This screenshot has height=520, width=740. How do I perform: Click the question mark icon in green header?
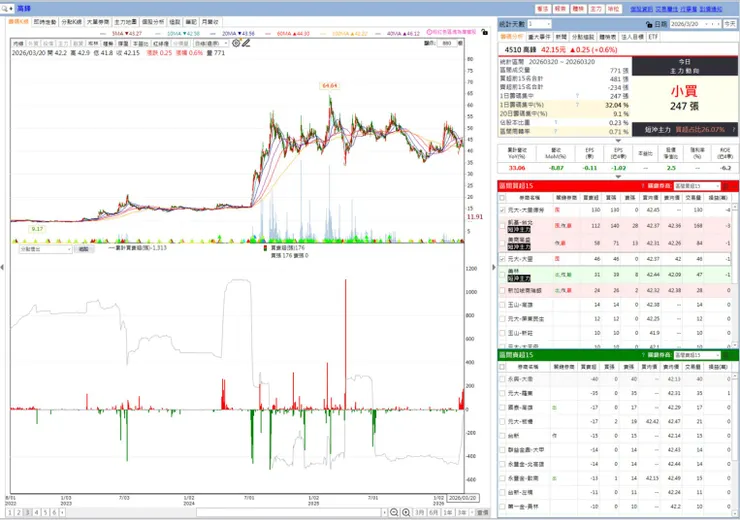click(x=643, y=355)
